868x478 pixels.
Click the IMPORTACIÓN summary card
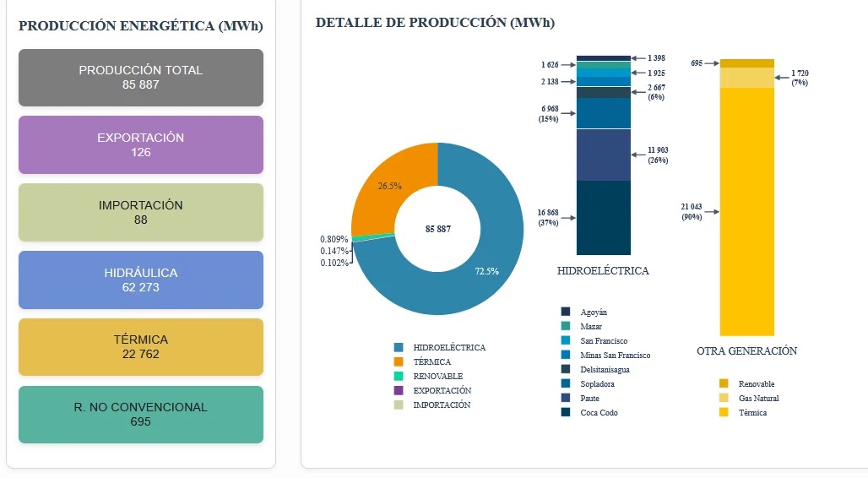click(141, 213)
